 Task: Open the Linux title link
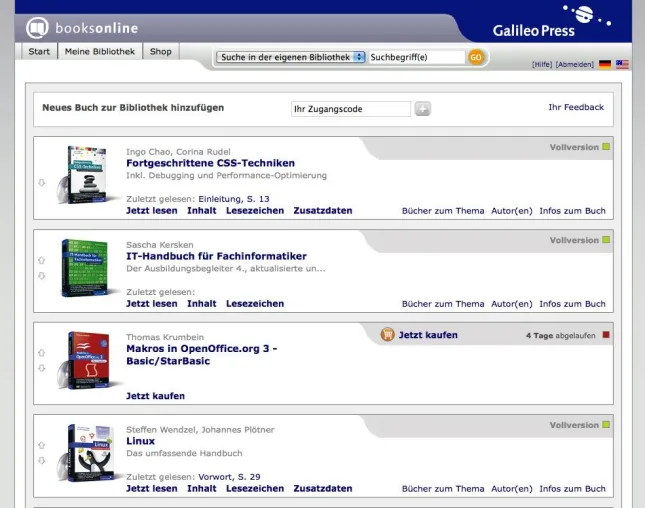click(x=140, y=441)
